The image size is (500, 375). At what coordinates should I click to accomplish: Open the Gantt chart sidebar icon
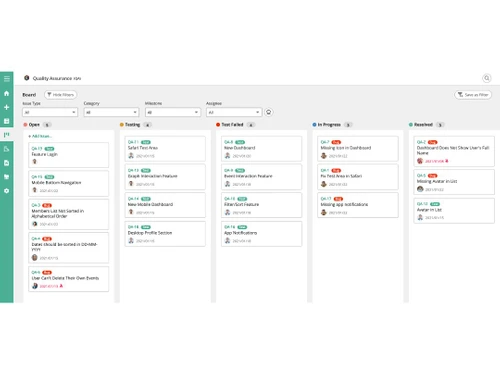pos(7,149)
